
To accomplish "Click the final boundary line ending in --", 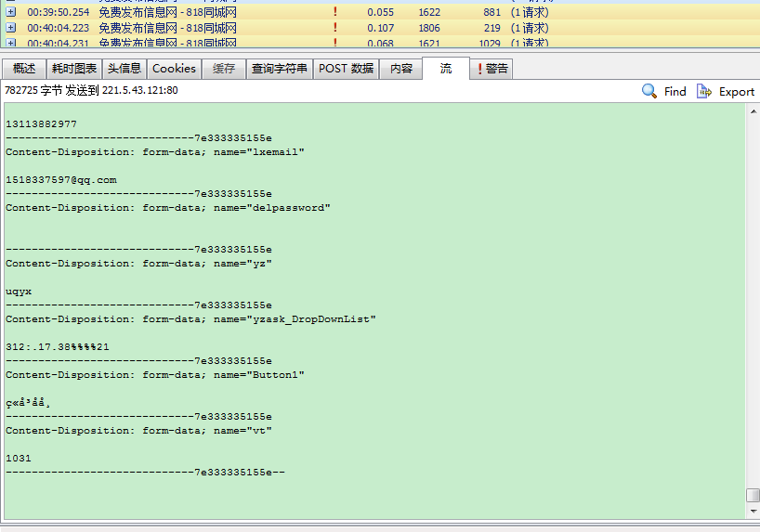I will click(146, 473).
